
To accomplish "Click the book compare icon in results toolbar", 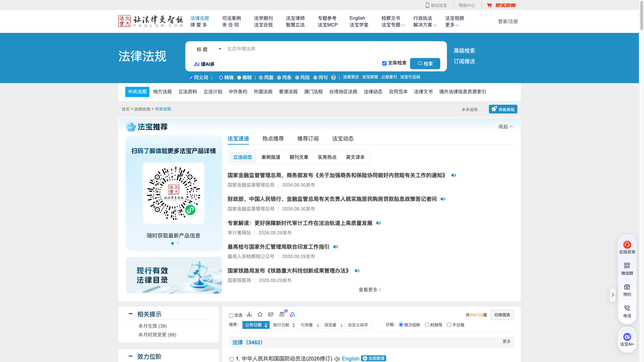I will pyautogui.click(x=282, y=314).
